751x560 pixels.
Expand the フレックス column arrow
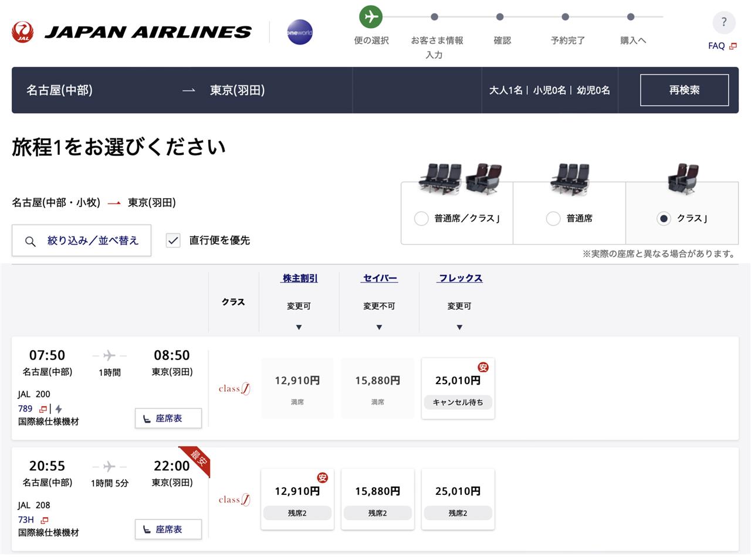pos(459,327)
